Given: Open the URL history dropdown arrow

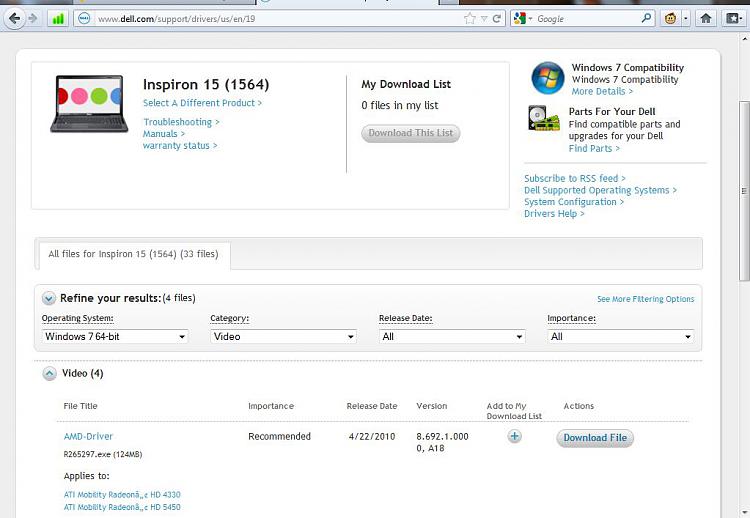Looking at the screenshot, I should tap(484, 19).
